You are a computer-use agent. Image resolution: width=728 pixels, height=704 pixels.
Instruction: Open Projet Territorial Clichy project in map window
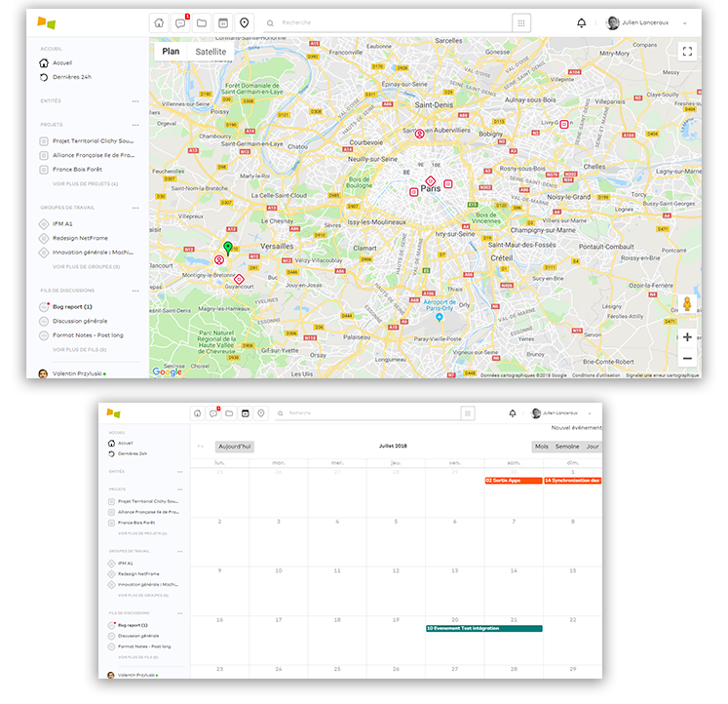click(x=87, y=140)
